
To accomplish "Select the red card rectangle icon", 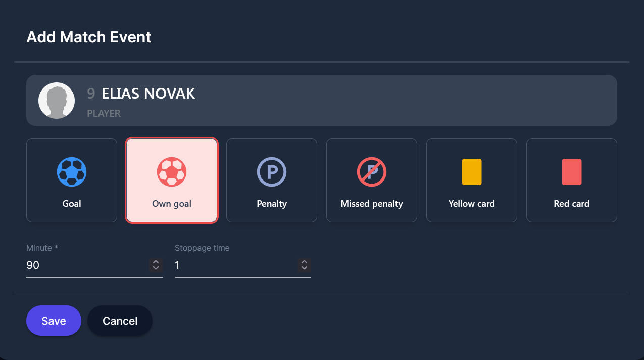I will pyautogui.click(x=572, y=172).
